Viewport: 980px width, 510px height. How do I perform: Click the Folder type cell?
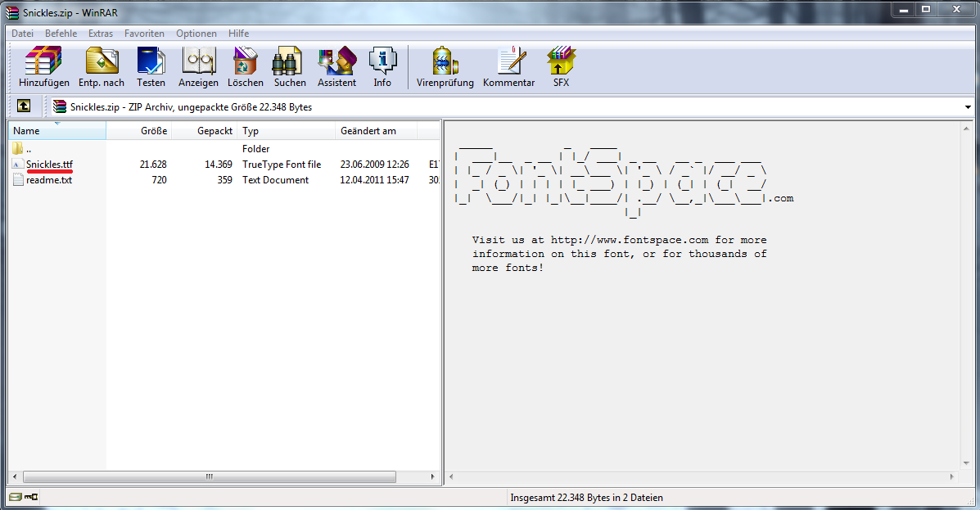255,149
